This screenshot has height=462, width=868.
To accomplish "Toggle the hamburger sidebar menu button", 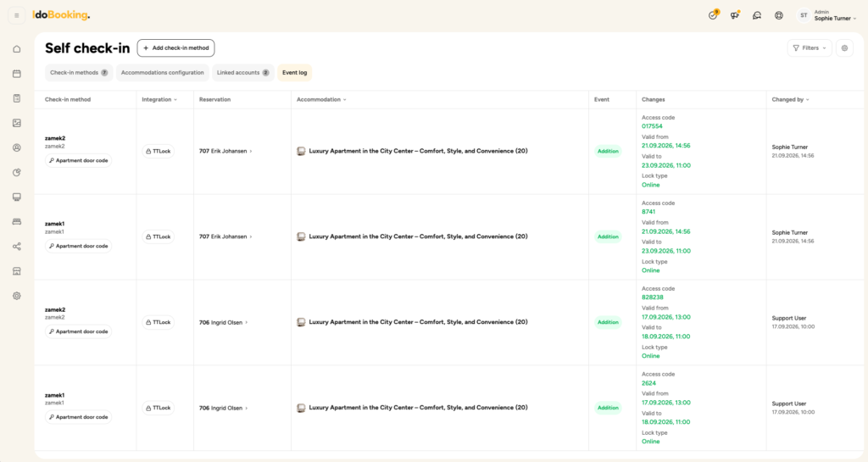I will point(17,15).
